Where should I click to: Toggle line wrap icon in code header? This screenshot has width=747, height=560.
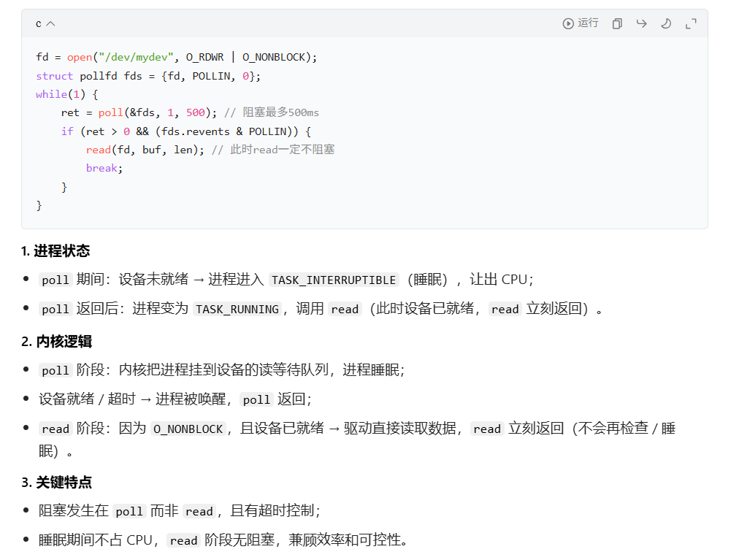coord(642,23)
